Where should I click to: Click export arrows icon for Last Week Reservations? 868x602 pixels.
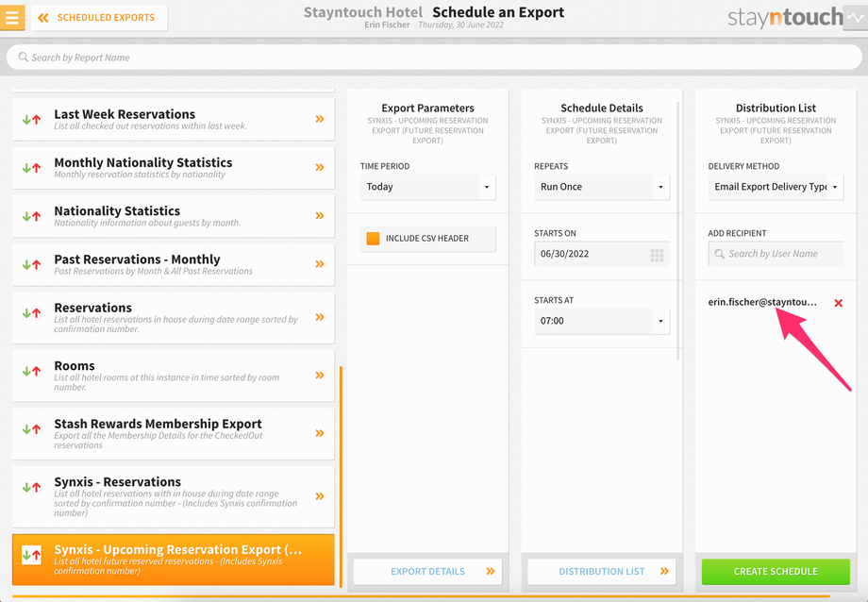point(31,119)
